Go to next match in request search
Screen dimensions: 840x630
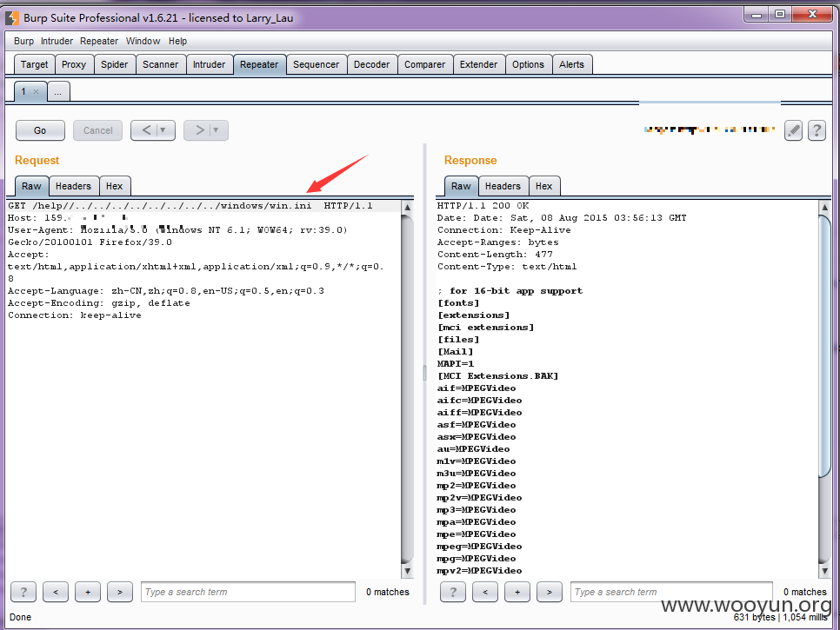[120, 592]
